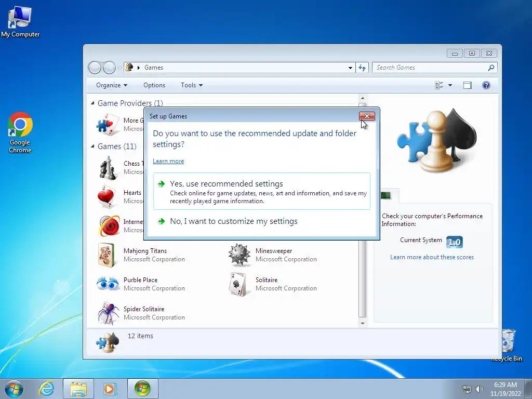
Task: Select the More Games puzzle-piece icon
Action: pyautogui.click(x=108, y=125)
